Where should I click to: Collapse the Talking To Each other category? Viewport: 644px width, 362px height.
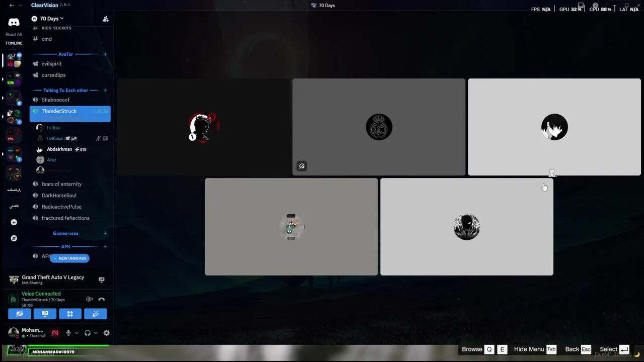[x=65, y=90]
